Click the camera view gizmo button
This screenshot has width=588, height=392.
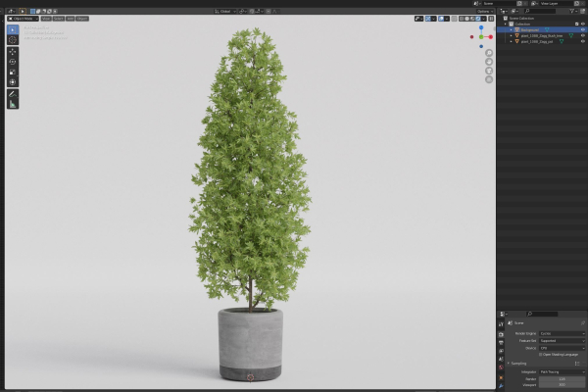click(489, 71)
